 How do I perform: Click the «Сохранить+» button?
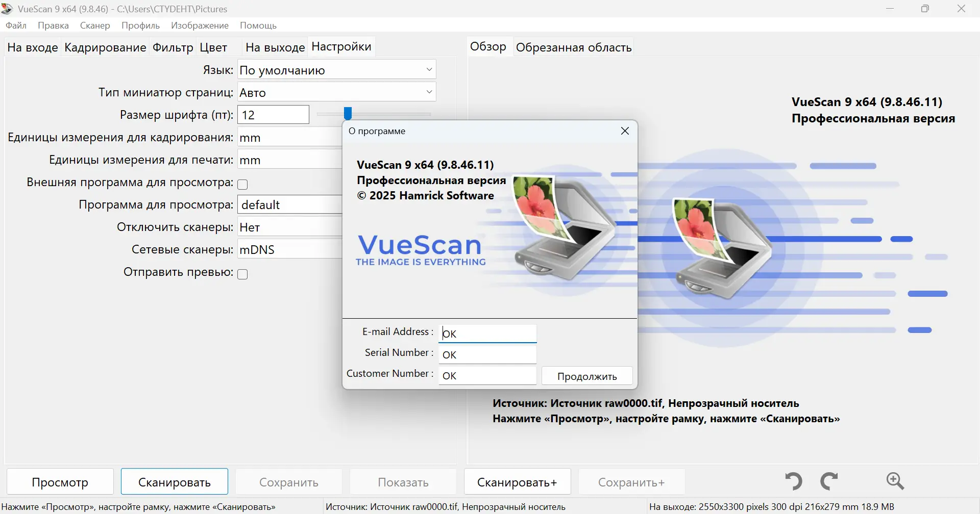click(x=631, y=481)
